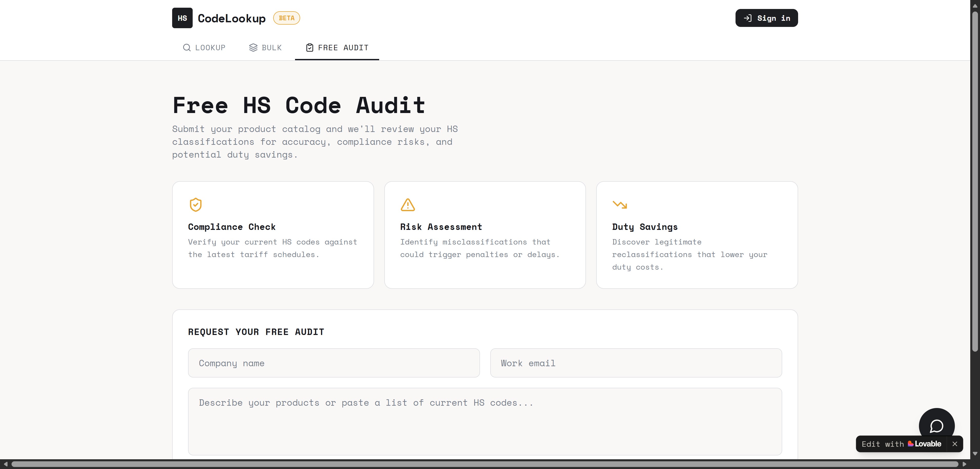This screenshot has width=980, height=469.
Task: Focus the Company name field
Action: tap(333, 363)
